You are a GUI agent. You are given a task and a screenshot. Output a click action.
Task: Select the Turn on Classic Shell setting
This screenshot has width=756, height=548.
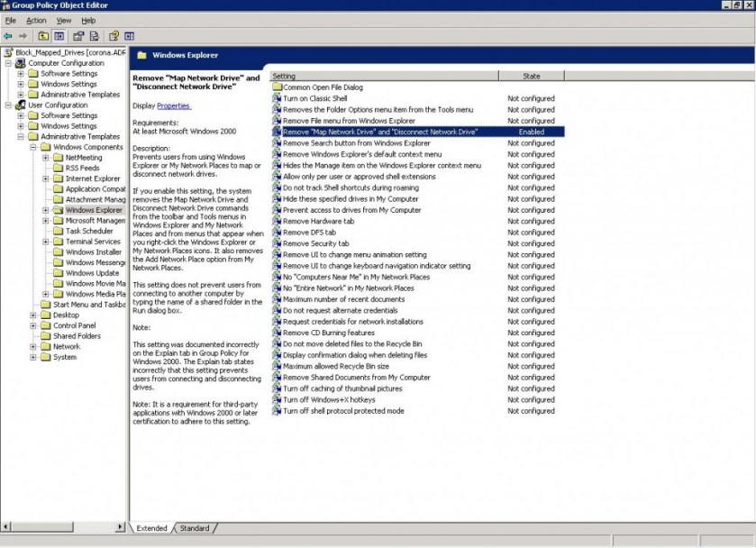tap(314, 98)
